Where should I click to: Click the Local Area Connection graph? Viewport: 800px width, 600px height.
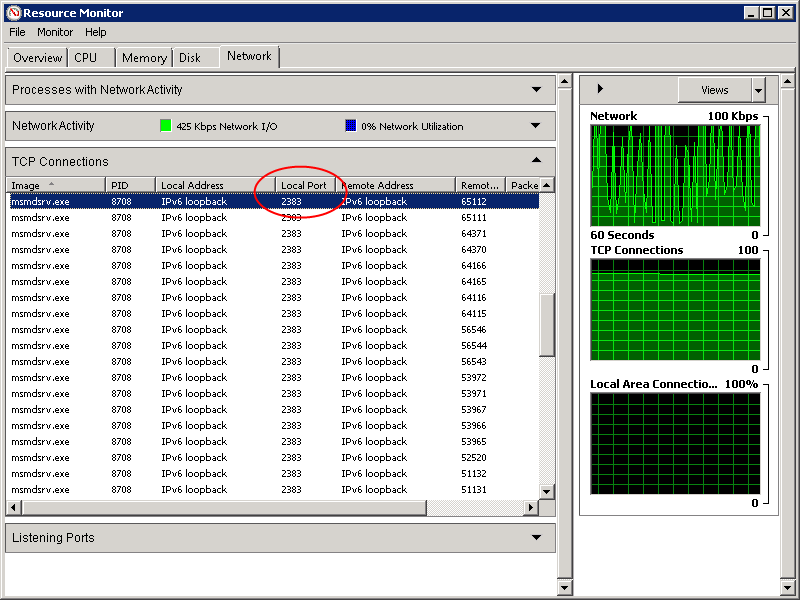[x=675, y=443]
